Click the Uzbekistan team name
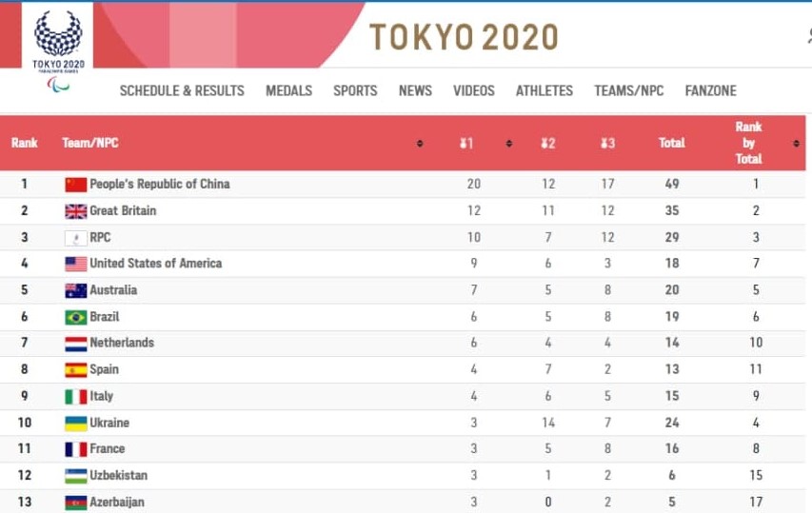 coord(119,475)
